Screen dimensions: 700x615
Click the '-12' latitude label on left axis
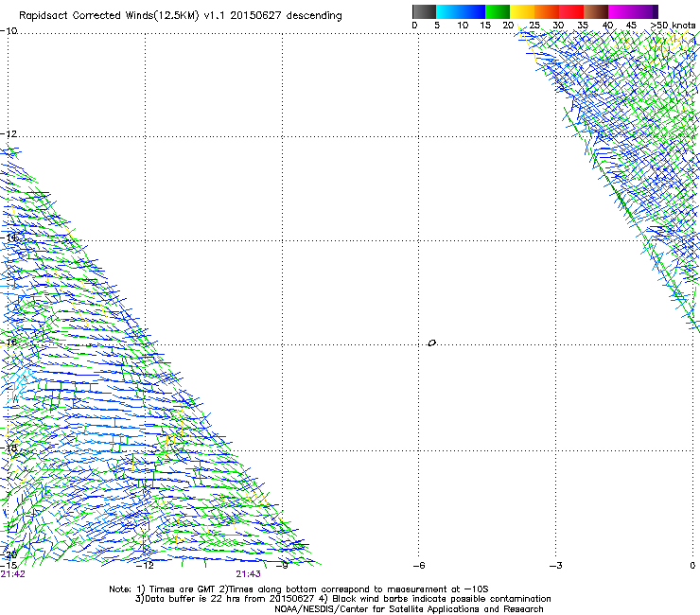click(9, 134)
